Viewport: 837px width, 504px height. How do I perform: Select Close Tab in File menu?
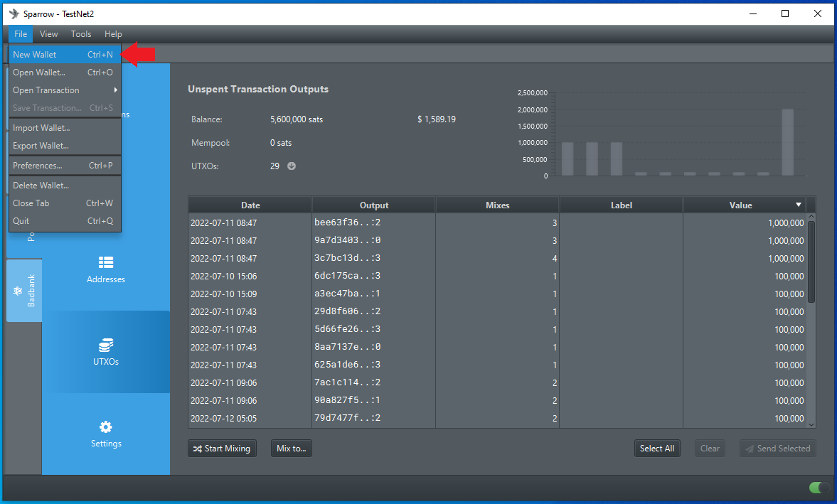pyautogui.click(x=65, y=203)
